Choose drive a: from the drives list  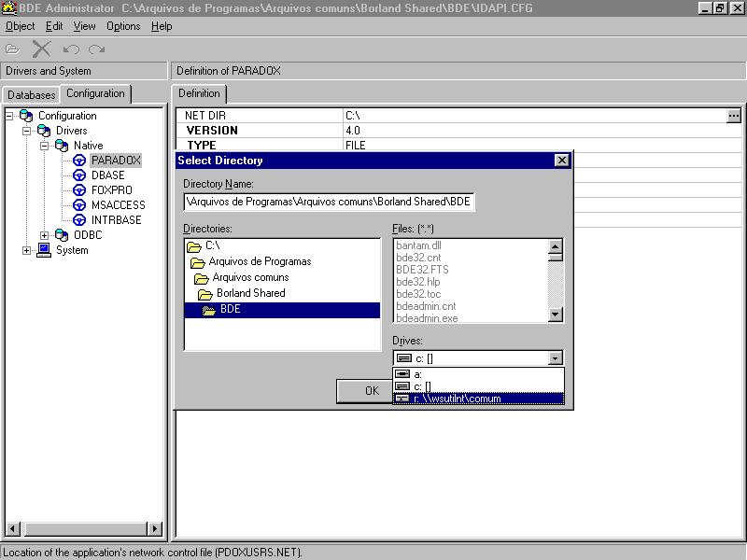pos(418,374)
